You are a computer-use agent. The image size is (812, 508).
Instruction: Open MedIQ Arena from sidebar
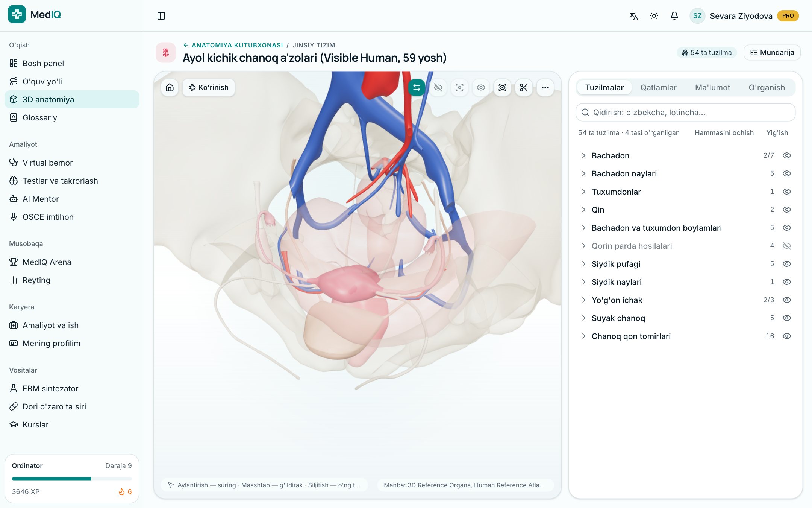coord(72,262)
